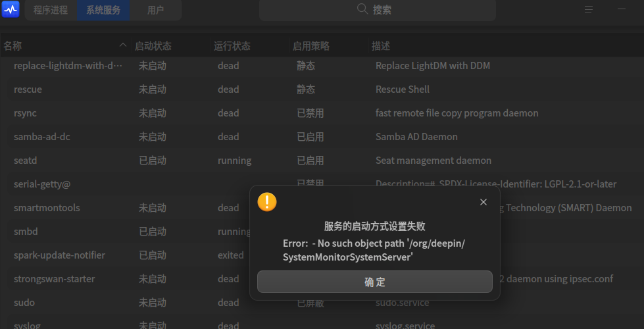This screenshot has height=329, width=644.
Task: Click the exited state of spark-update-notifier
Action: point(231,255)
